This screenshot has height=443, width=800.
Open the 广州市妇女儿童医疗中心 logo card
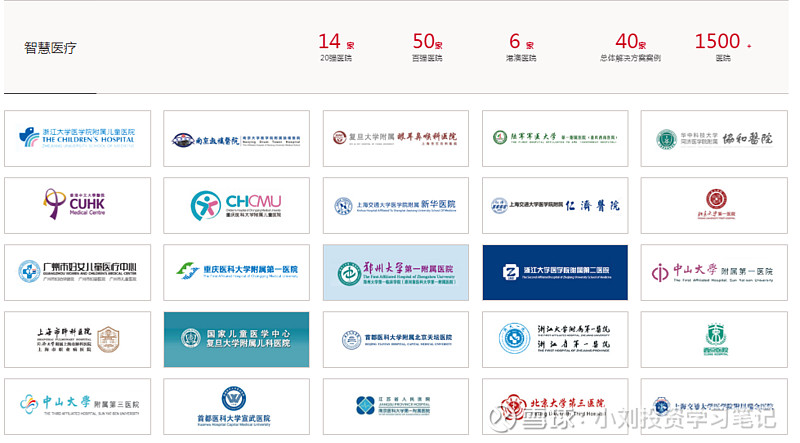[78, 273]
